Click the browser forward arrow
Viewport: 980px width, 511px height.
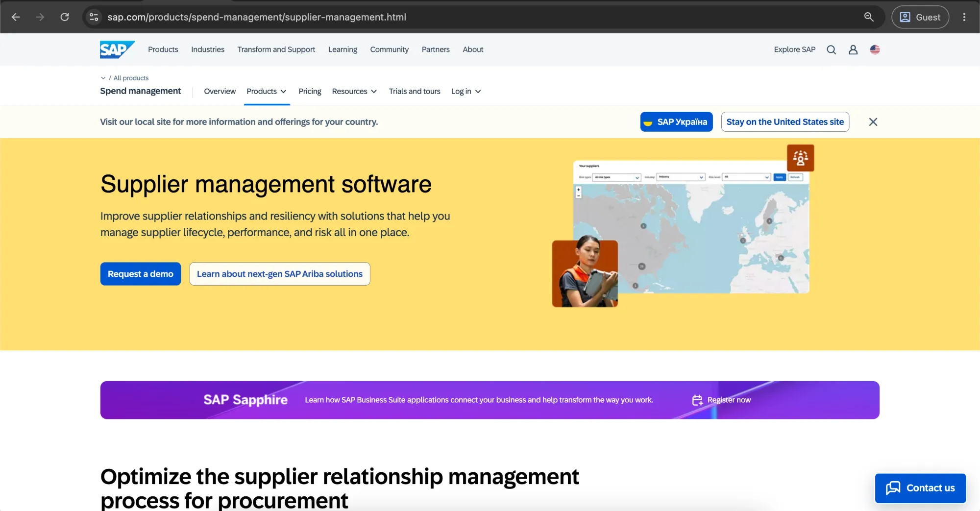pos(40,17)
